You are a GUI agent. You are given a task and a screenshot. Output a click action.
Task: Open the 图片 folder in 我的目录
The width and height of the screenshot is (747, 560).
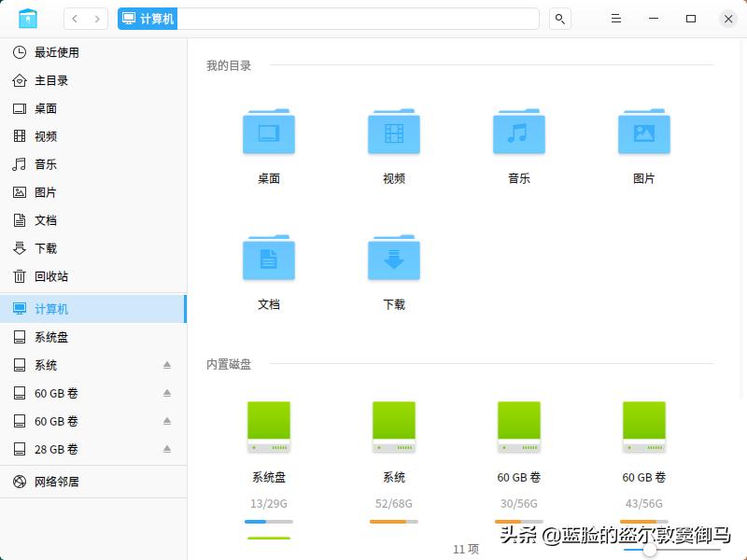click(x=643, y=133)
